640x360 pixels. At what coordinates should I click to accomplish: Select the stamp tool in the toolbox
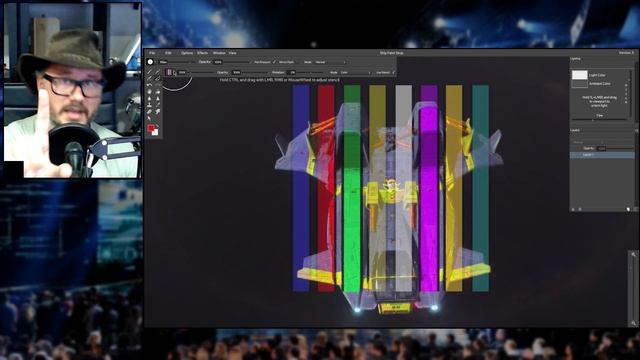pyautogui.click(x=149, y=104)
